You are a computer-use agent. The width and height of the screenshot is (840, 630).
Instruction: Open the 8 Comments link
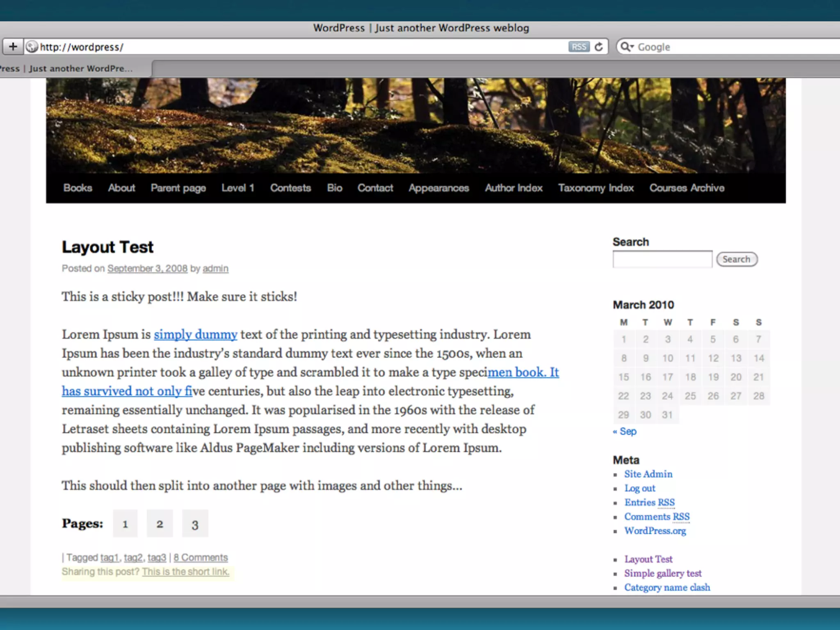(x=201, y=557)
